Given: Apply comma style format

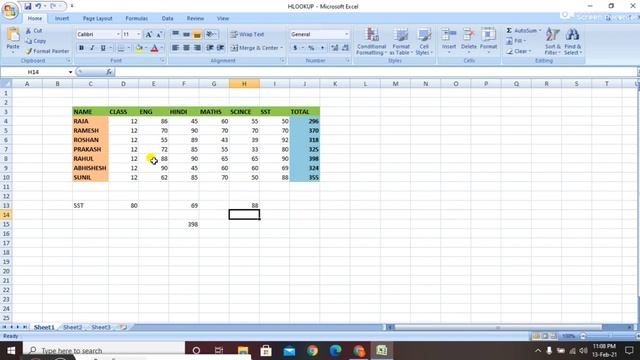Looking at the screenshot, I should (322, 48).
